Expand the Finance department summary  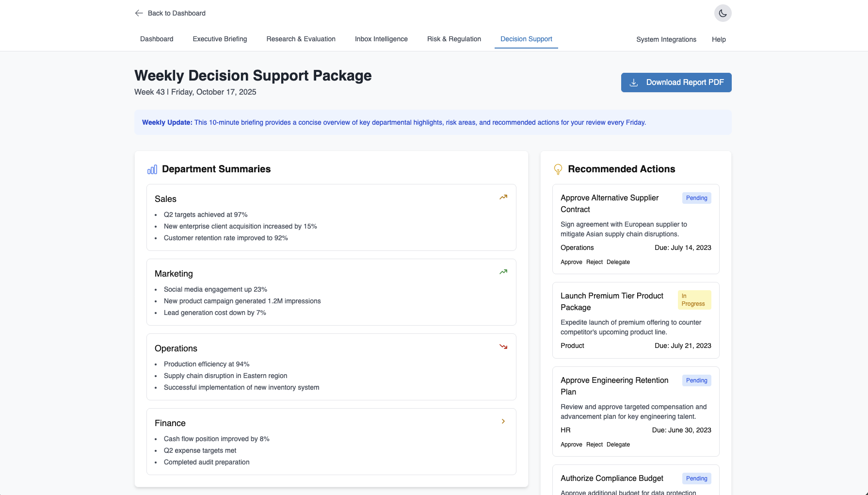point(503,421)
